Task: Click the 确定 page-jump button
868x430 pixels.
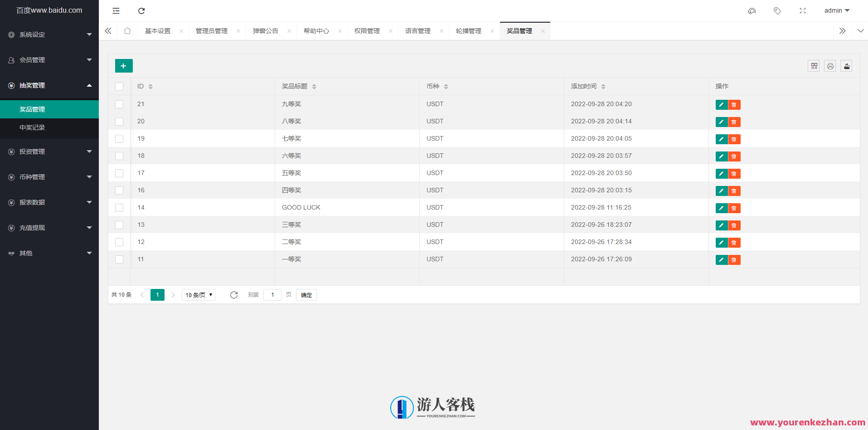Action: pyautogui.click(x=306, y=295)
